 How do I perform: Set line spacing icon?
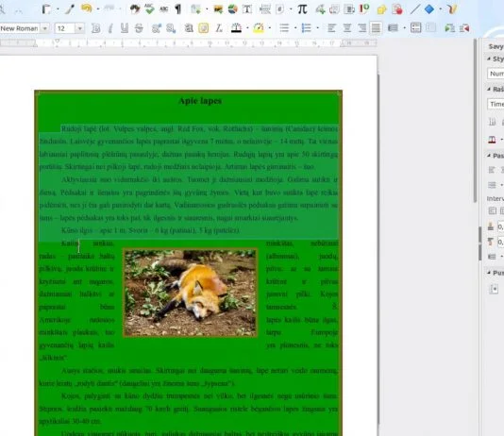(x=393, y=28)
